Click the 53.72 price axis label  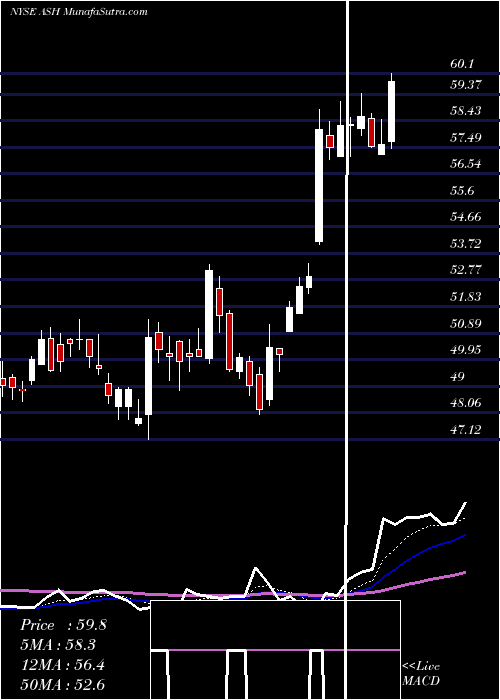466,244
